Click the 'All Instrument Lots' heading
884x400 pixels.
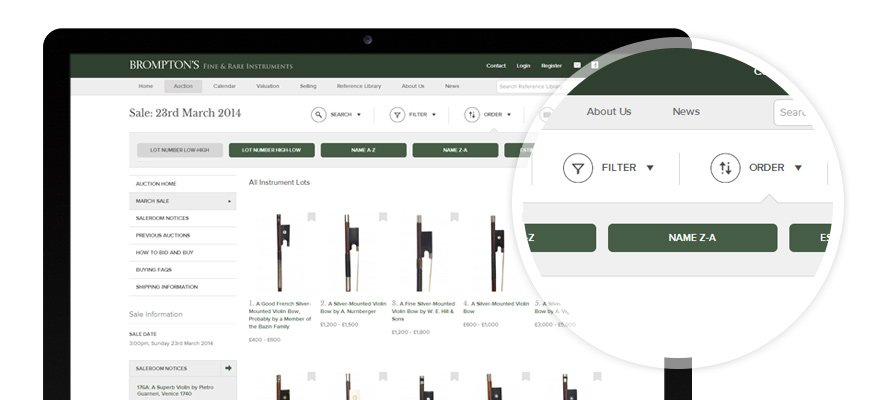[x=279, y=183]
